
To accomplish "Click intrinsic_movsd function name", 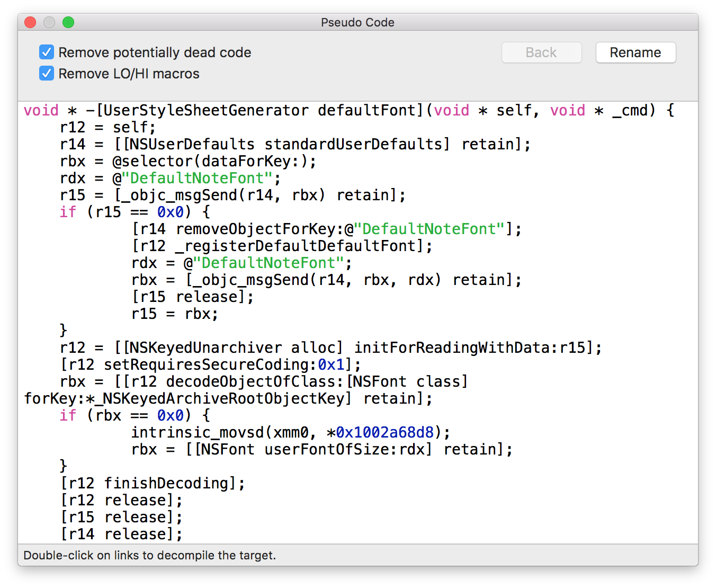I will point(198,432).
